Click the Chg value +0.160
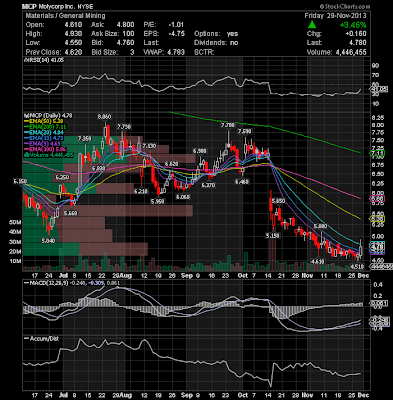393x400 pixels. click(x=355, y=34)
